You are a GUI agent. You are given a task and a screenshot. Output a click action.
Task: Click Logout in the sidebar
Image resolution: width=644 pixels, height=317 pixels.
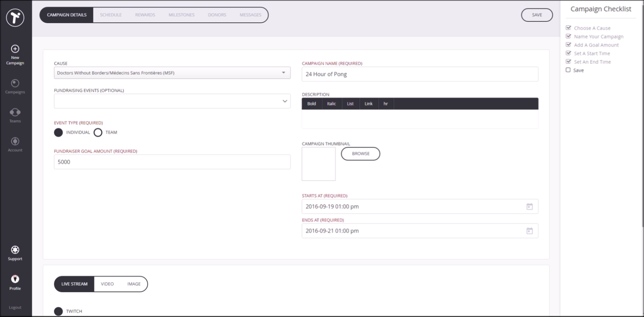[x=15, y=307]
